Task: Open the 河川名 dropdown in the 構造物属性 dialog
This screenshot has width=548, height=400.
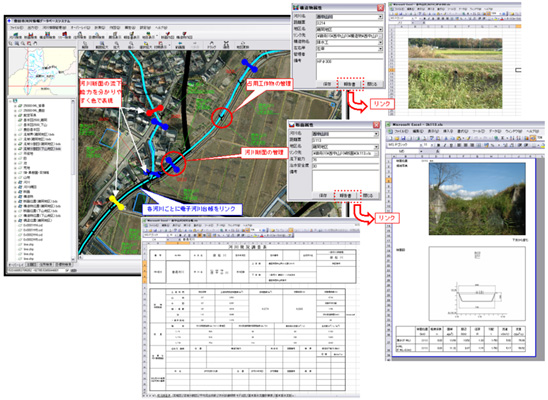Action: 381,17
